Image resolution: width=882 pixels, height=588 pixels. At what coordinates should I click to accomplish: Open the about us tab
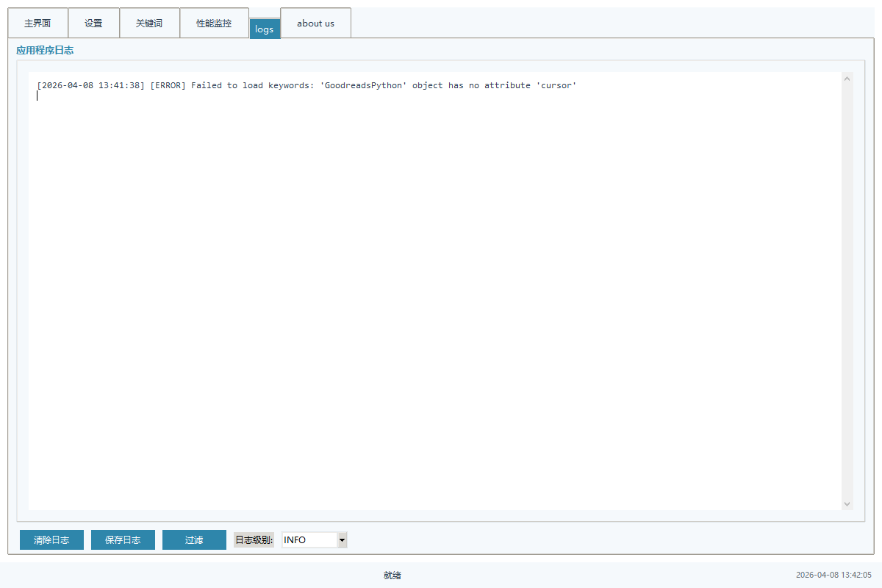tap(315, 24)
